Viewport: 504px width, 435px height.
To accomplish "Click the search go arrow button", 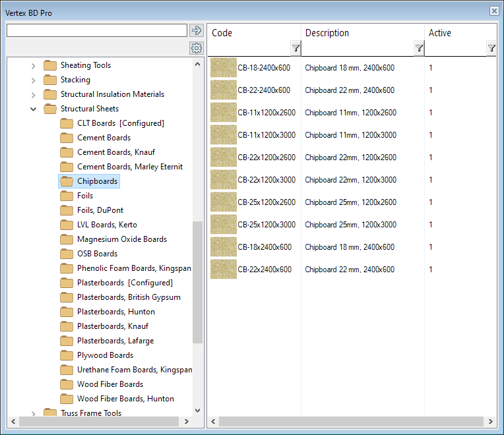I will pyautogui.click(x=196, y=30).
